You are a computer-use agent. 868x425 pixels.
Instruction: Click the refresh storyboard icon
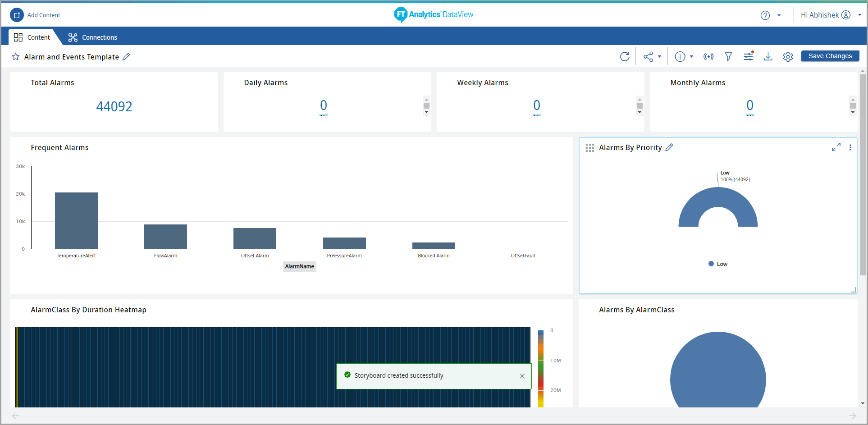624,56
